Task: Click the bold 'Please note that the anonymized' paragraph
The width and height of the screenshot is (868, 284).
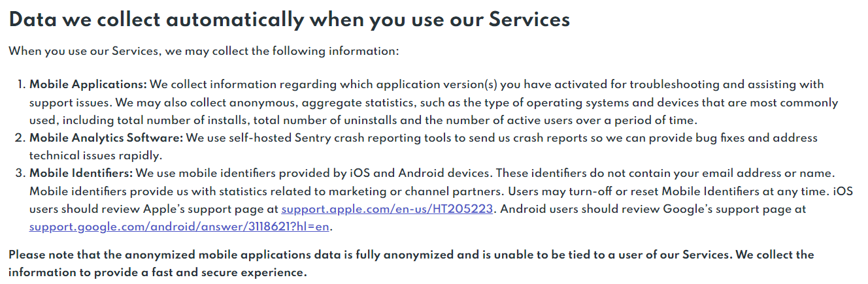Action: [x=411, y=263]
